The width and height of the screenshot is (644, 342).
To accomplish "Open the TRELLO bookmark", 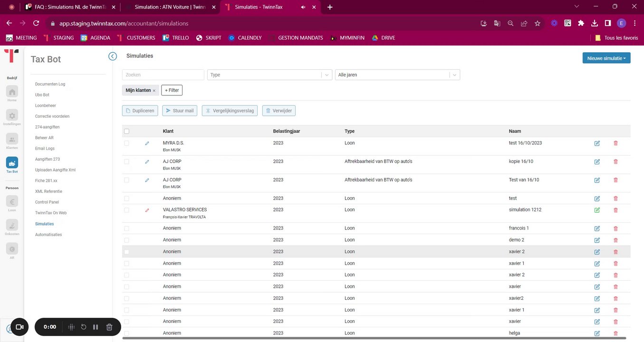I will click(x=175, y=38).
